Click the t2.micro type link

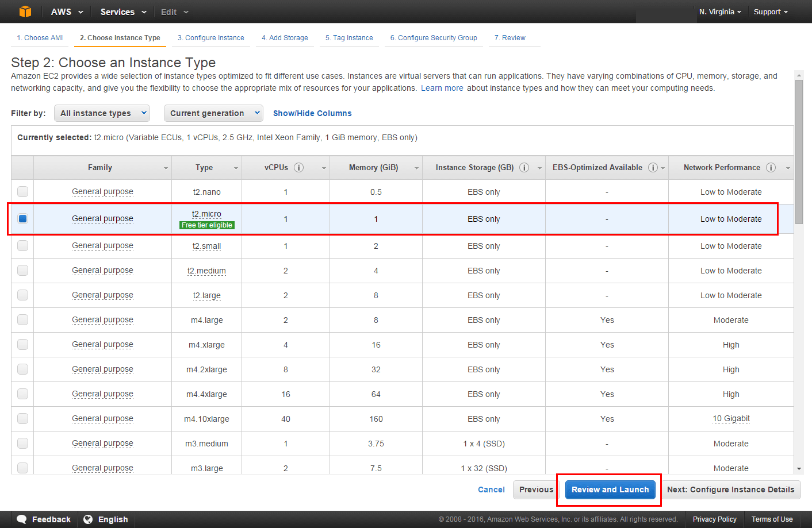pos(206,214)
